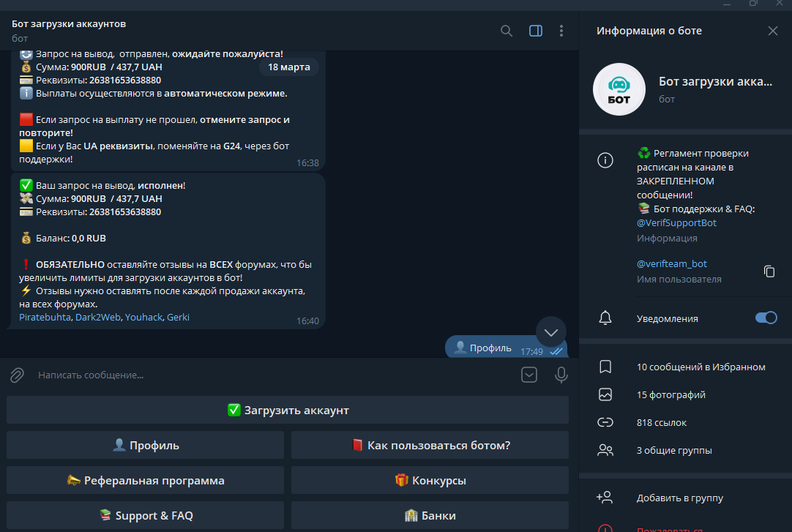Image resolution: width=792 pixels, height=532 pixels.
Task: Click the '818 ссылок' link icon
Action: [x=605, y=422]
